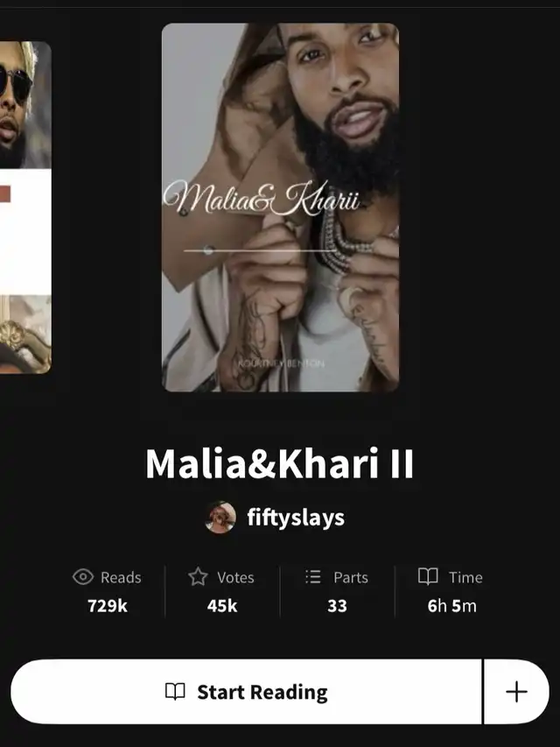The height and width of the screenshot is (747, 560).
Task: Add story to library with plus icon
Action: 516,692
